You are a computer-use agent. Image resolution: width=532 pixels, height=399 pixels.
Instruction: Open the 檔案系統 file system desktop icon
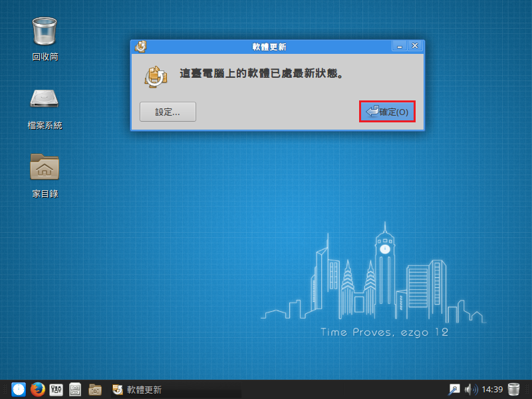45,109
